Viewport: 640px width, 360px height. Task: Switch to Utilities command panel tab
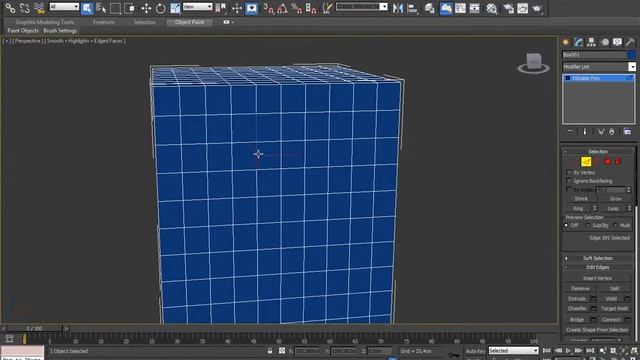click(x=630, y=42)
